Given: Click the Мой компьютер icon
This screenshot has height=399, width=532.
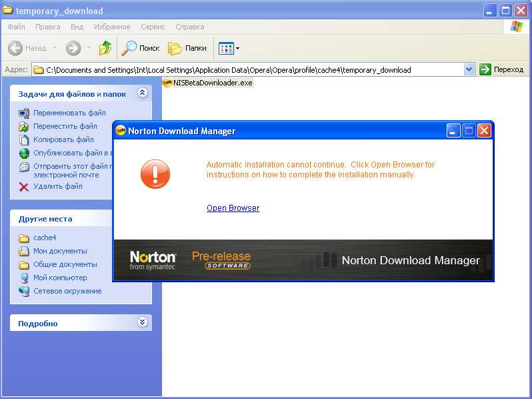Looking at the screenshot, I should [24, 278].
